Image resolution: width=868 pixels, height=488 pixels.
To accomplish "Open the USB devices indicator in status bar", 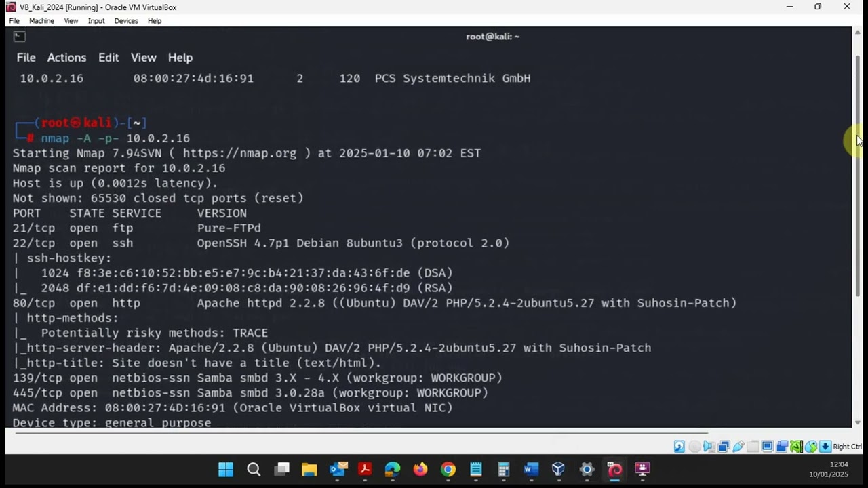I will point(738,447).
